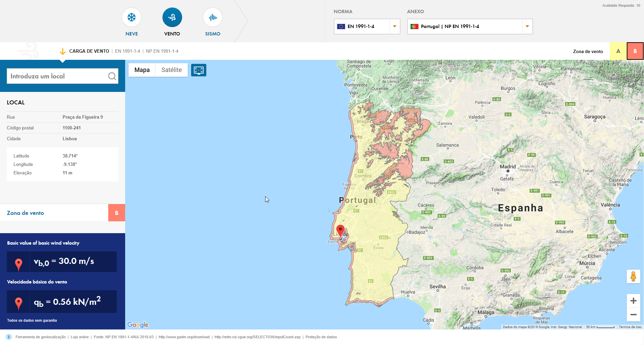Viewport: 644px width, 345px height.
Task: Click the vb,0 = 30.0 m/s value
Action: [64, 262]
